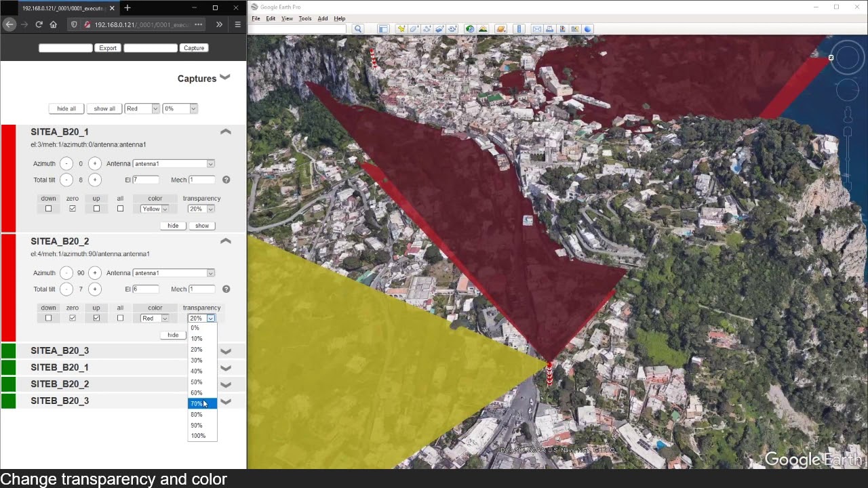Screen dimensions: 868x488
Task: Click the Add Image Overlay icon
Action: [439, 28]
